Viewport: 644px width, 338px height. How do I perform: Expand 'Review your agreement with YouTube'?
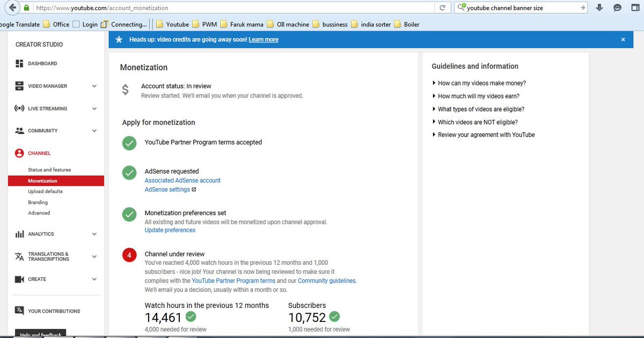(x=484, y=135)
